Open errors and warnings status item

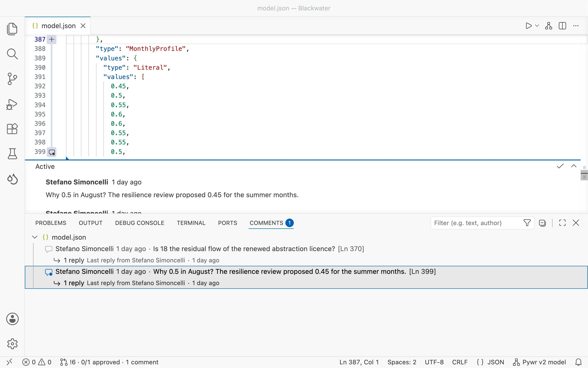[37, 362]
